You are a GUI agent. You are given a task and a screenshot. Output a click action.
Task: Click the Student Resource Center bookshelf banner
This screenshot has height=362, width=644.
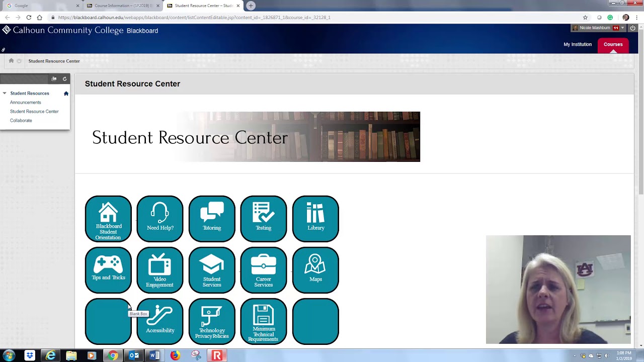[x=253, y=137]
